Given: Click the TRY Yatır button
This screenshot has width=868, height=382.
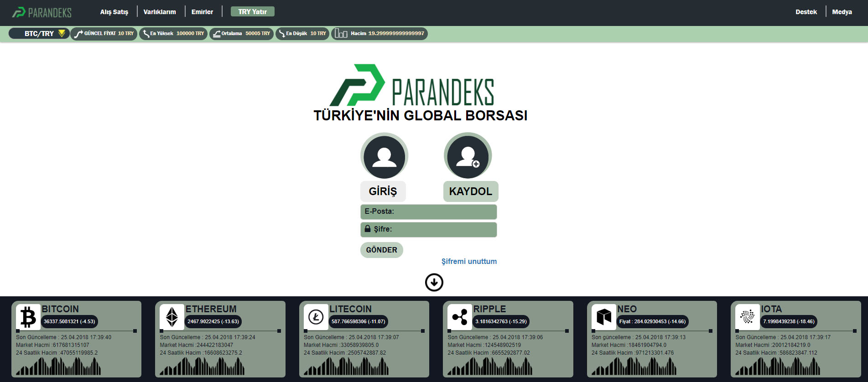Looking at the screenshot, I should [x=252, y=11].
